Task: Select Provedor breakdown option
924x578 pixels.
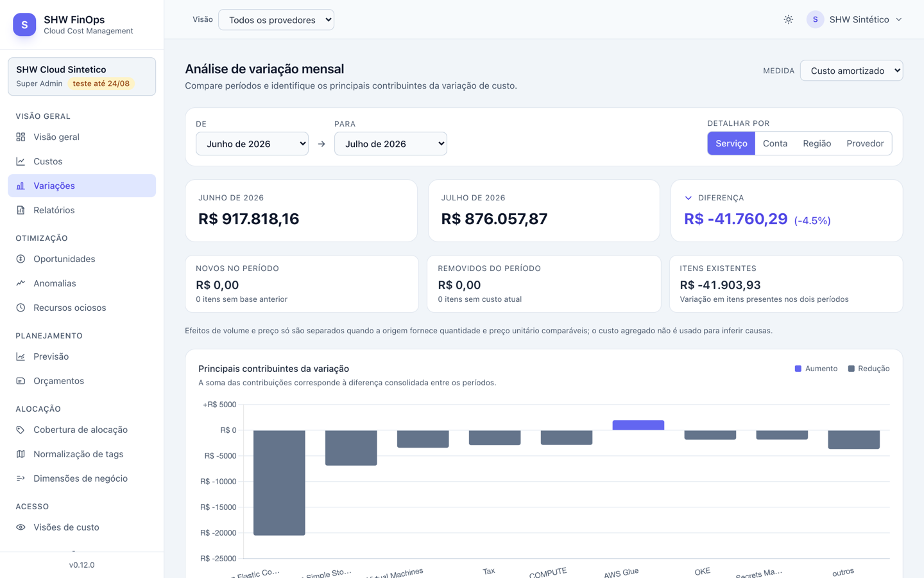Action: 865,143
